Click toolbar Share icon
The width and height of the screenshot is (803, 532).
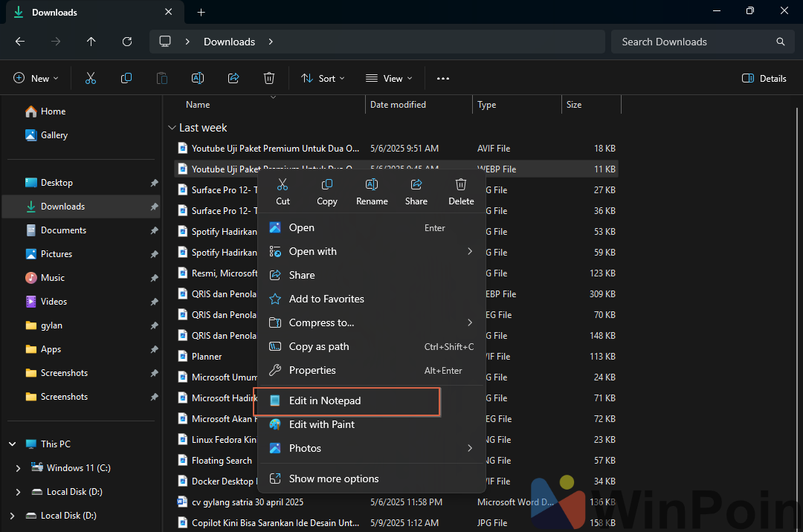(x=233, y=78)
